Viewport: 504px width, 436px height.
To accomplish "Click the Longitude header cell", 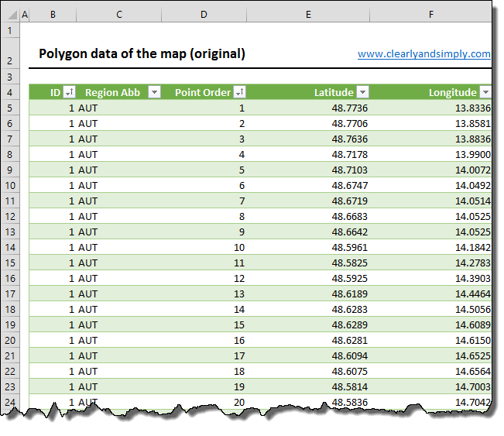I will (430, 92).
